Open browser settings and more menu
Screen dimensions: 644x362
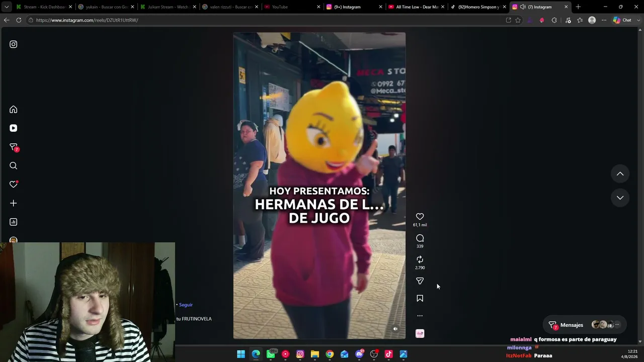coord(604,20)
